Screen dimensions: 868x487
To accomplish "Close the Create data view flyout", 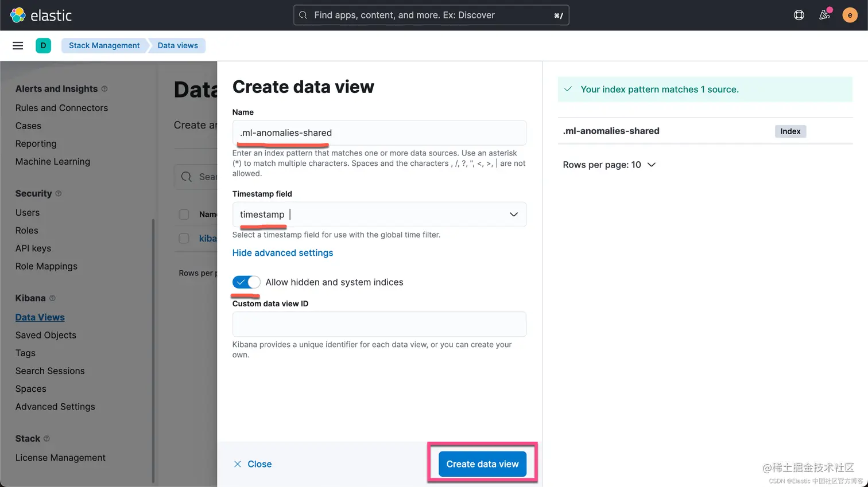I will 253,464.
